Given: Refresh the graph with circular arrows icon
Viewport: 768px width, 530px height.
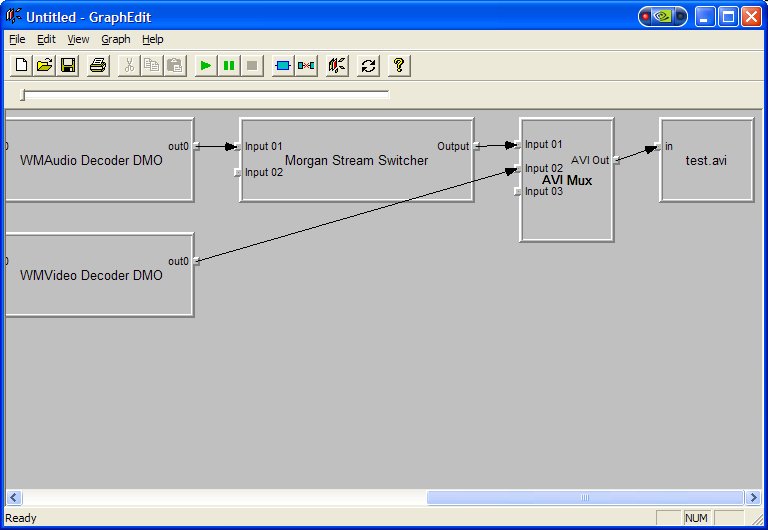Looking at the screenshot, I should pos(368,65).
